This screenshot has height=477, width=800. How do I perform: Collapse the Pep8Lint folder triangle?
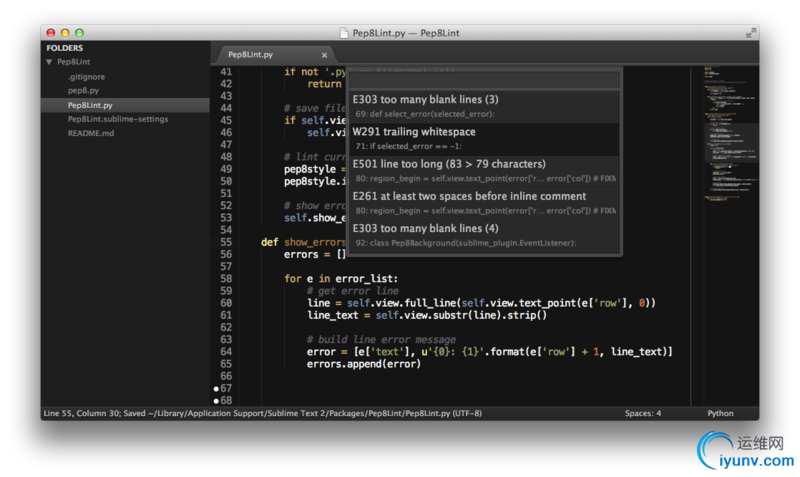[49, 62]
